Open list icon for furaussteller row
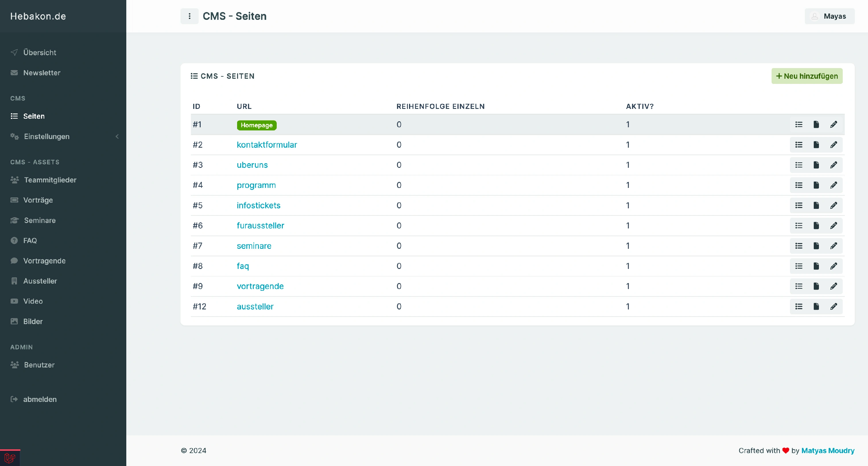 click(799, 226)
